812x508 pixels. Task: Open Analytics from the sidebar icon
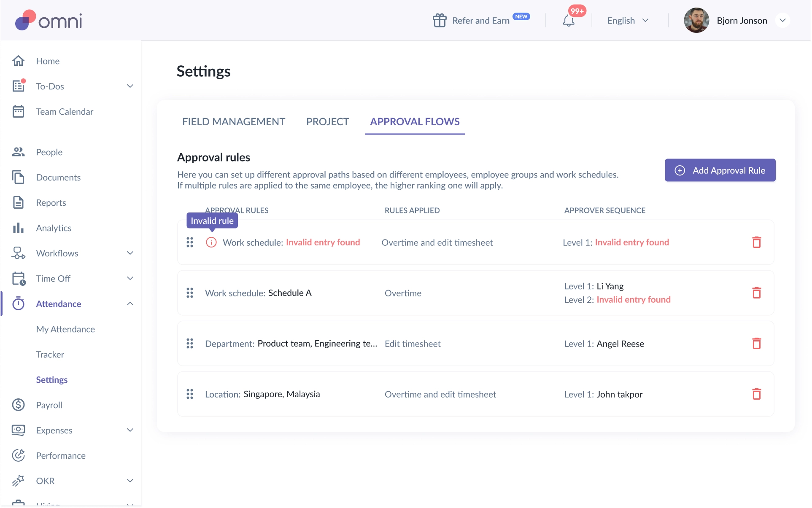coord(18,228)
